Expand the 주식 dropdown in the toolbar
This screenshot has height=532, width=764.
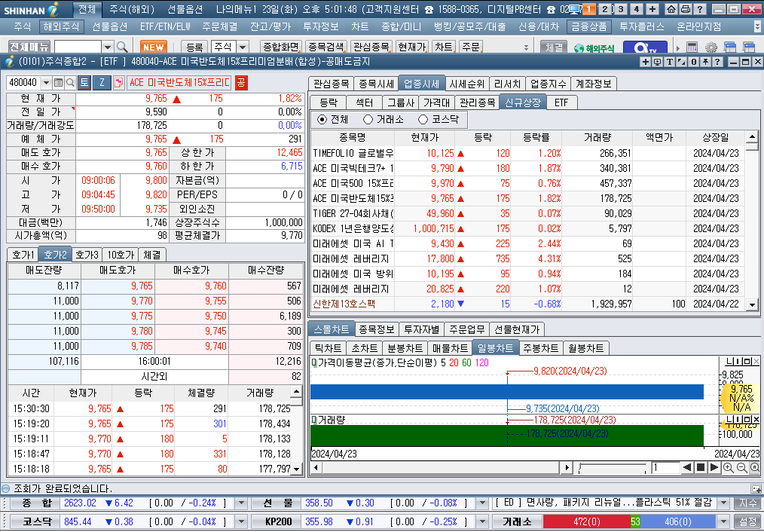pos(243,47)
